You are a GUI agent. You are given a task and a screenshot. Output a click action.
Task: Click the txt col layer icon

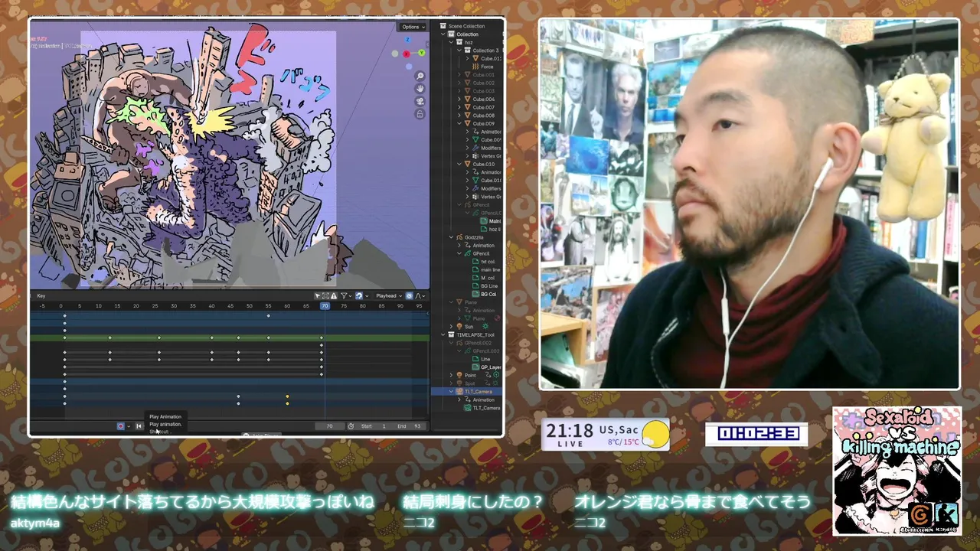click(475, 262)
